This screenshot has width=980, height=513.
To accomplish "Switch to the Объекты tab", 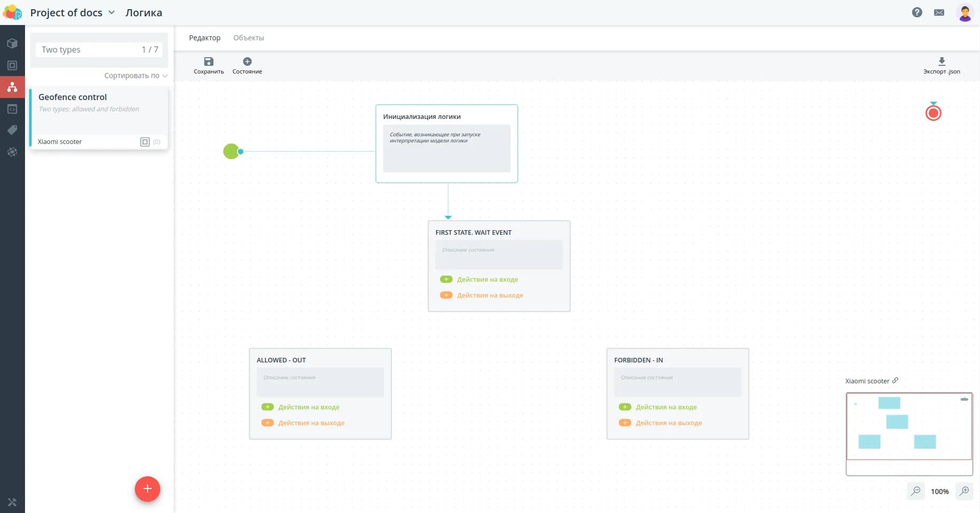I will pos(249,38).
